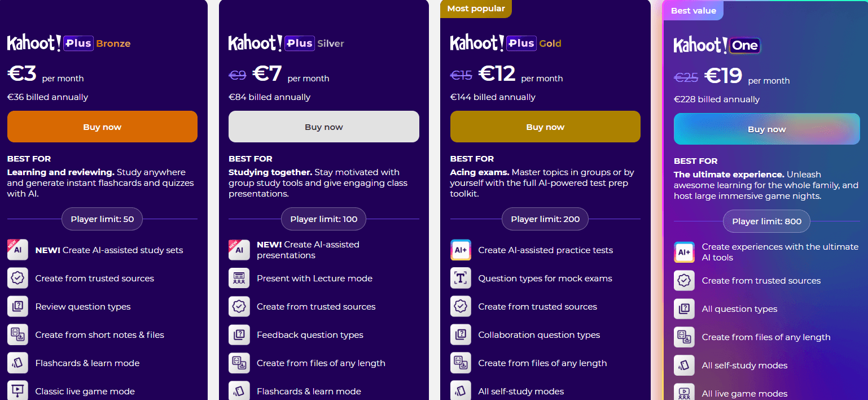The image size is (868, 400).
Task: Click the AI+ practice tests icon in Gold
Action: (460, 250)
